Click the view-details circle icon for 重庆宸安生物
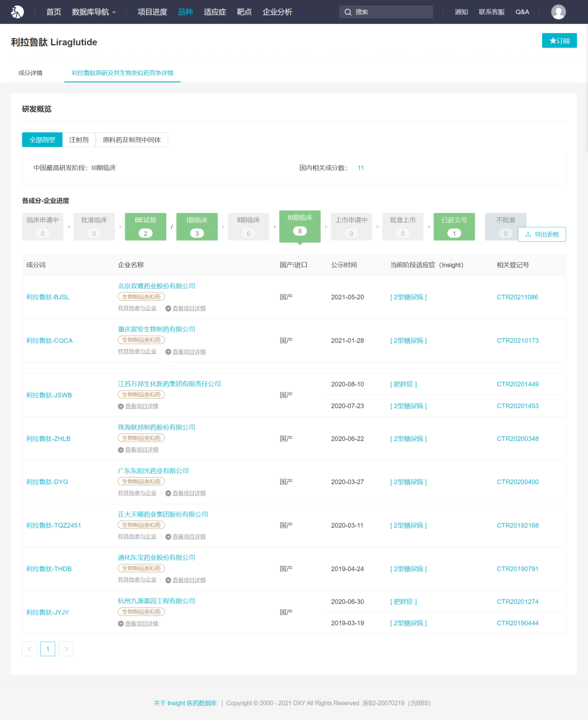588x720 pixels. tap(168, 352)
